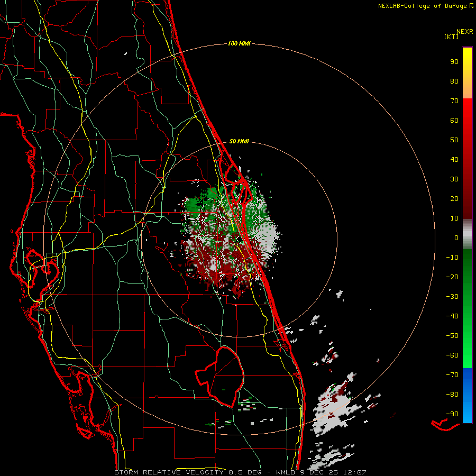Select the positive 90 knot scale label
The height and width of the screenshot is (476, 476).
454,62
